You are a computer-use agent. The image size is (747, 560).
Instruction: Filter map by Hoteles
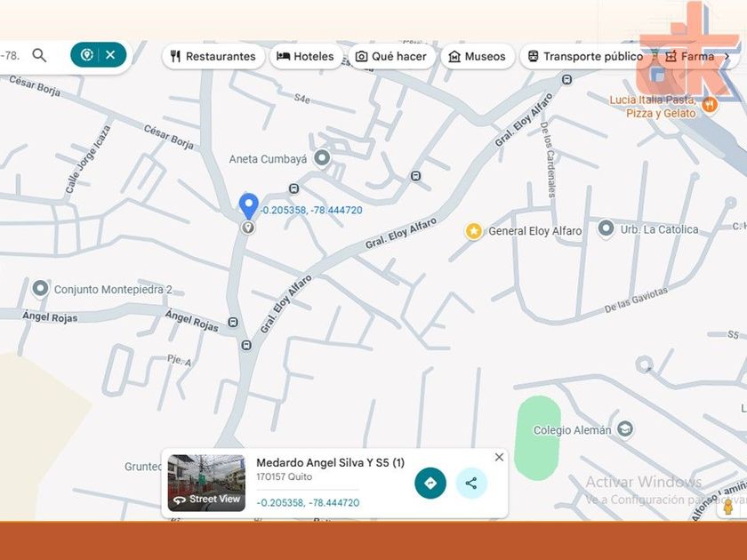(305, 56)
